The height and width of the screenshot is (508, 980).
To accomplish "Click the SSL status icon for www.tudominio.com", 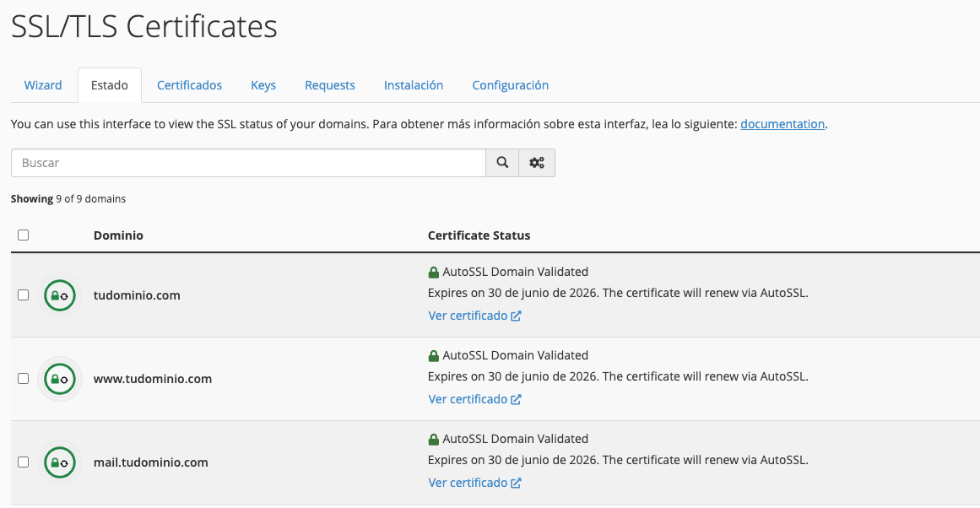I will coord(59,379).
